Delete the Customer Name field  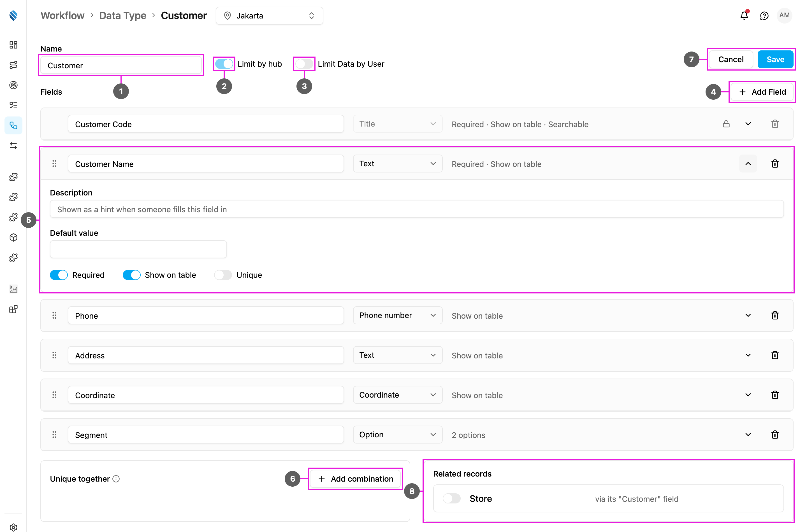pos(775,164)
